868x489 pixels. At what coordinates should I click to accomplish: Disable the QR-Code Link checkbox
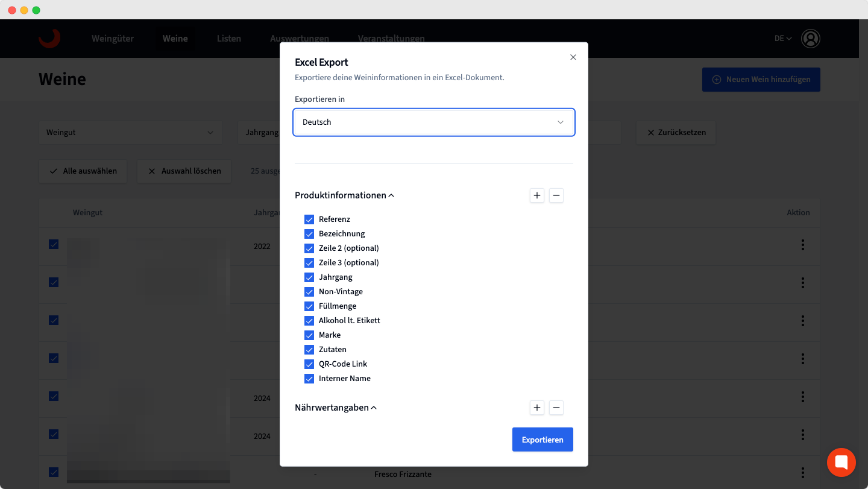(309, 364)
